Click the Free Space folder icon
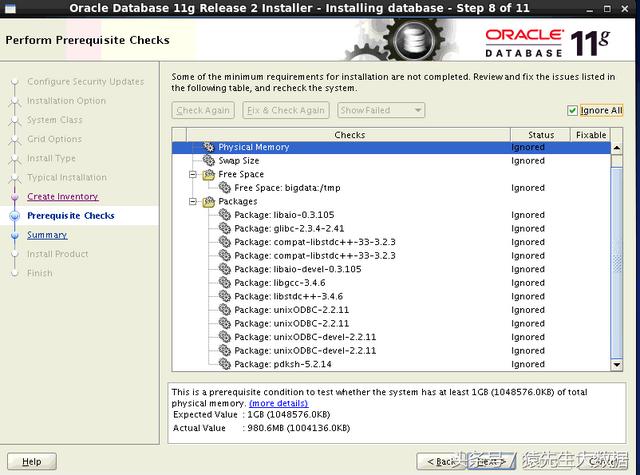This screenshot has width=640, height=475. [x=209, y=174]
